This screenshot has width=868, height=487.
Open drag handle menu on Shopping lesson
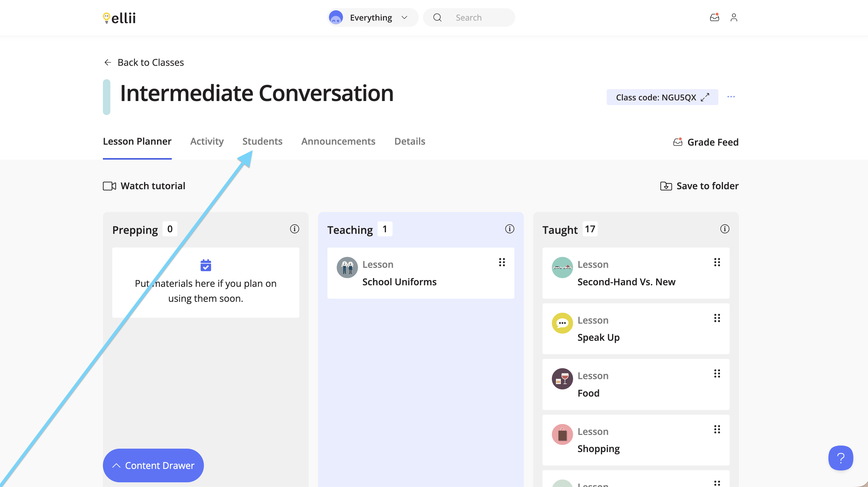coord(717,429)
